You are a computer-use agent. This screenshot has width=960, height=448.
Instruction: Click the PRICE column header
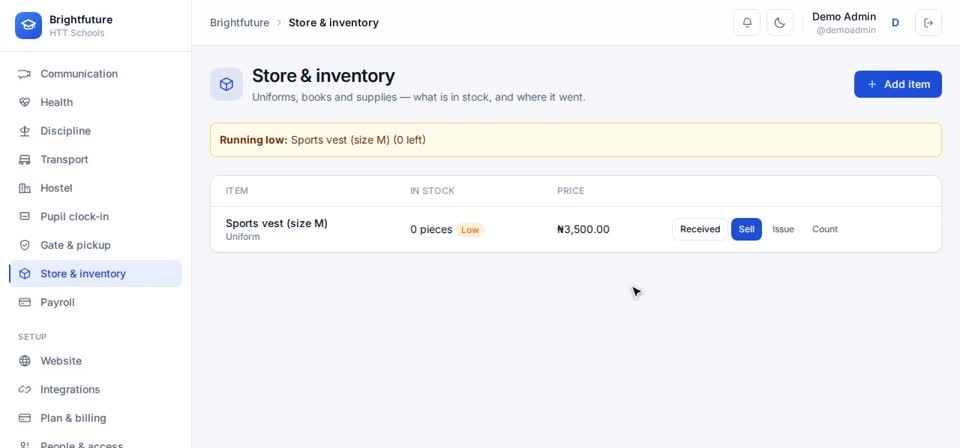pyautogui.click(x=571, y=191)
